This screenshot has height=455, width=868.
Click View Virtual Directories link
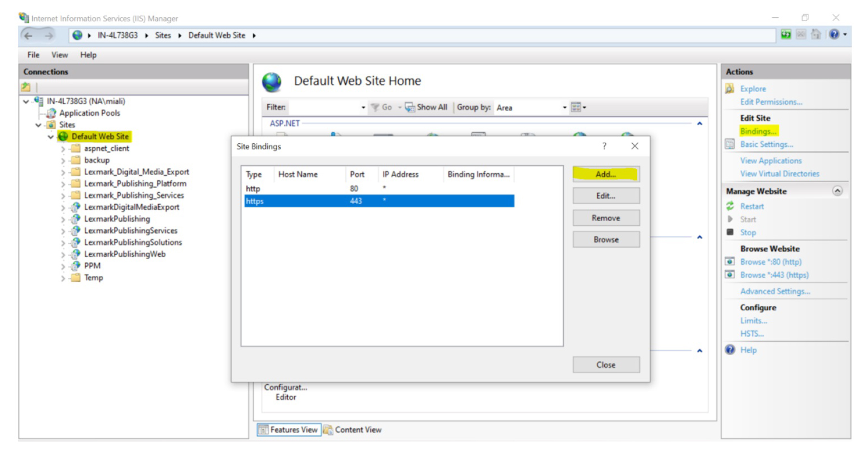(780, 174)
